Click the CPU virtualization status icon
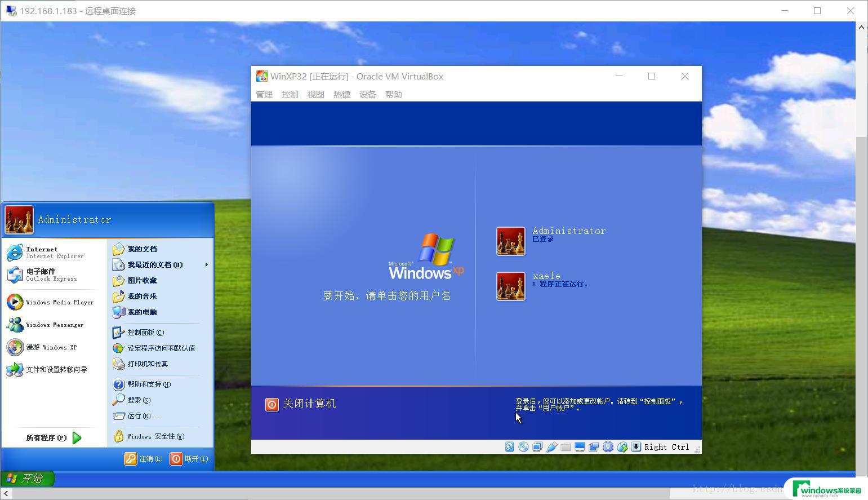This screenshot has width=868, height=500. (x=608, y=447)
